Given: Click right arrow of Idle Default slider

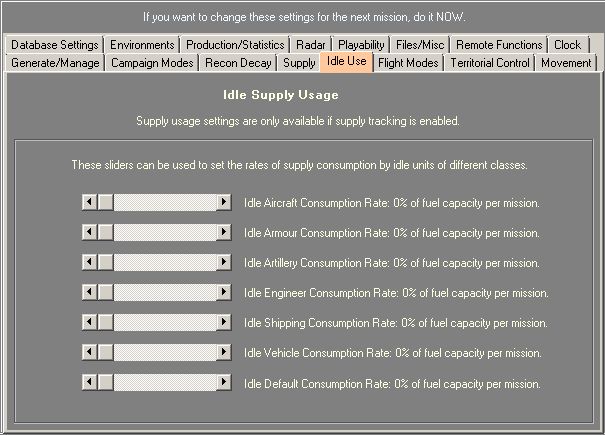Looking at the screenshot, I should 224,383.
